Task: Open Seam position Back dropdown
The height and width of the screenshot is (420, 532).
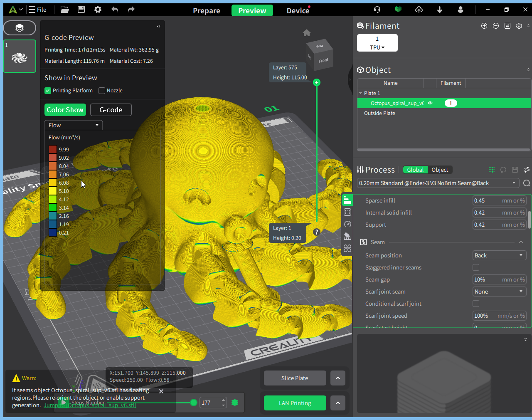Action: [x=500, y=255]
